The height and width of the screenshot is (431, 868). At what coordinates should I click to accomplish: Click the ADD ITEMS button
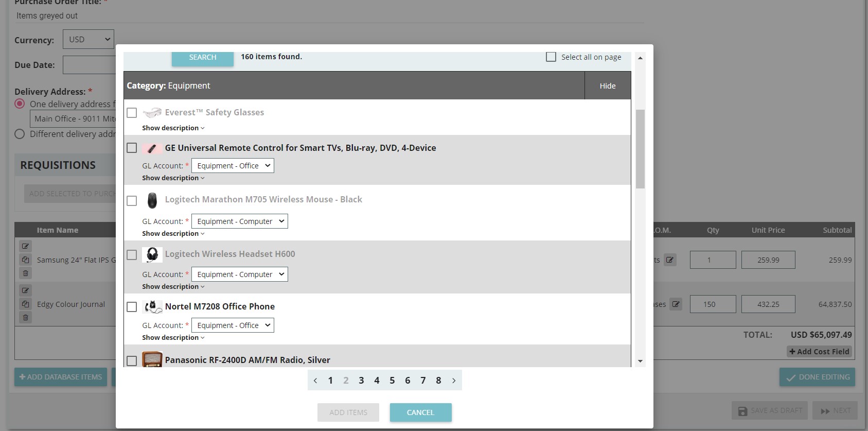348,412
